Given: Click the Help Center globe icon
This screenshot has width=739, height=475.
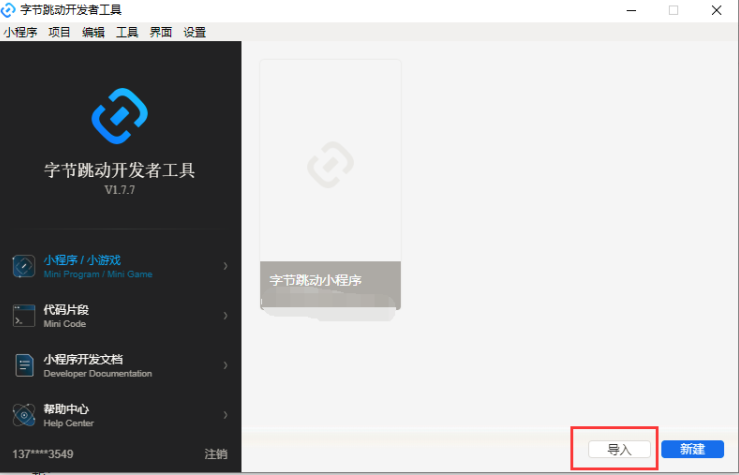Looking at the screenshot, I should point(24,415).
